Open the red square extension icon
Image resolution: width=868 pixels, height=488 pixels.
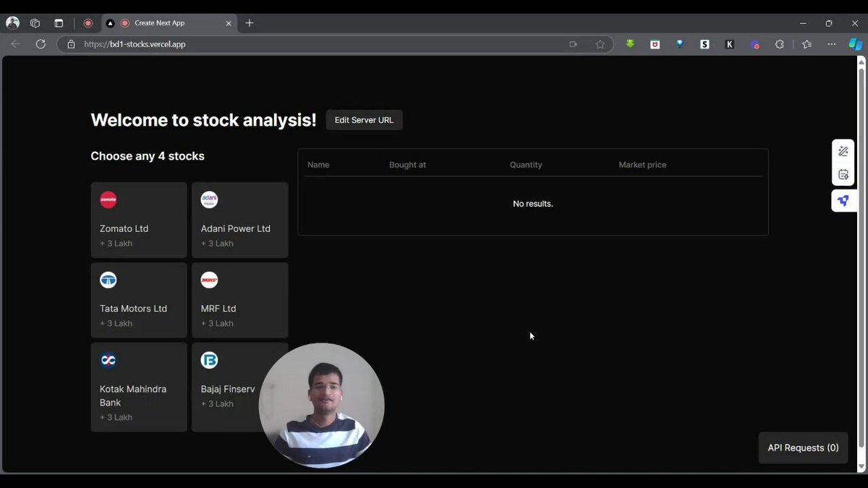pyautogui.click(x=655, y=44)
